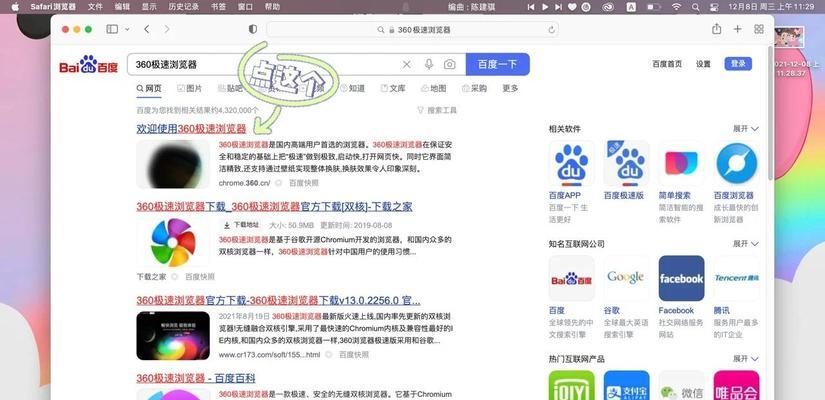Open Baidu 设置 menu
The image size is (825, 400).
(x=703, y=64)
